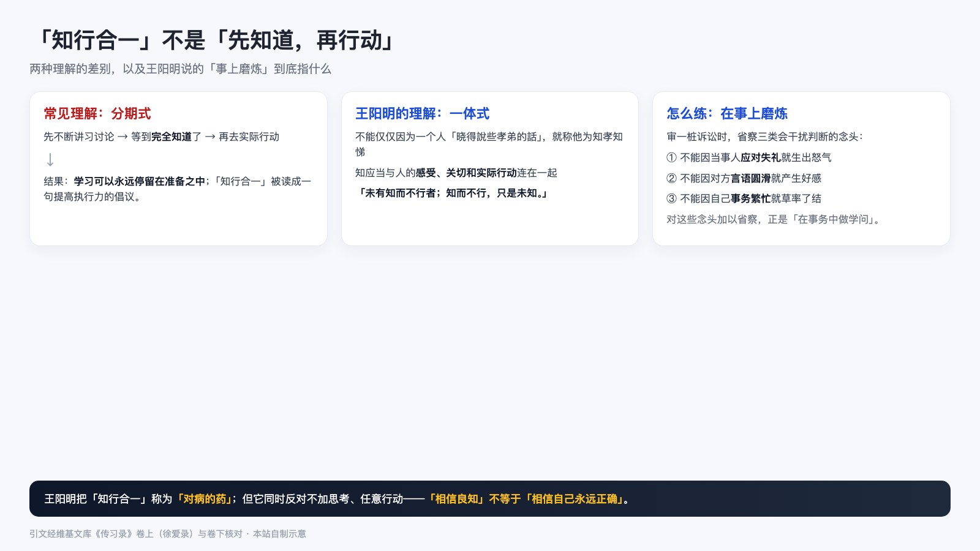Click the paragraph beginning 结果：学习可以永远停留在准备之中
Image resolution: width=980 pixels, height=551 pixels.
click(x=178, y=189)
